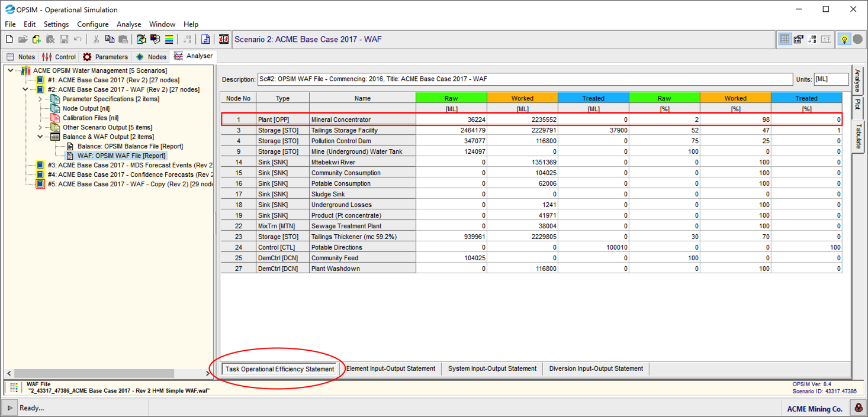Click the padlock icon in status bar
This screenshot has width=868, height=417.
coord(857,408)
